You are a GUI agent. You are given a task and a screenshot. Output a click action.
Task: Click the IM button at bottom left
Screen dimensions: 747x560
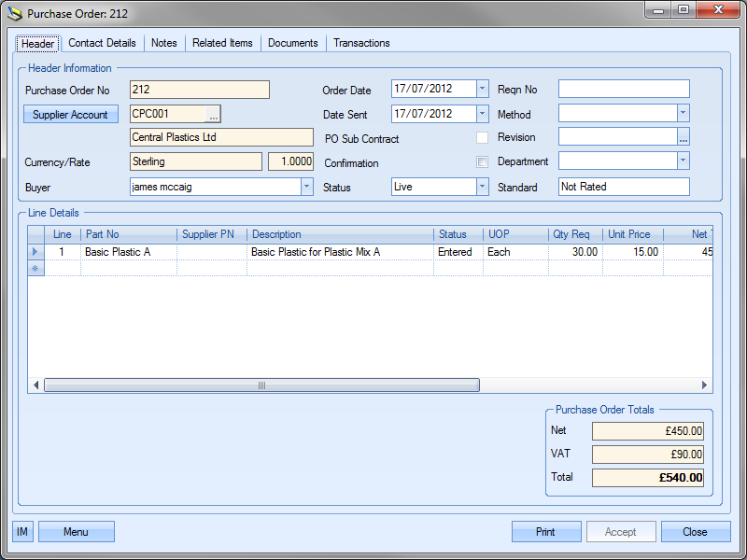(x=22, y=532)
